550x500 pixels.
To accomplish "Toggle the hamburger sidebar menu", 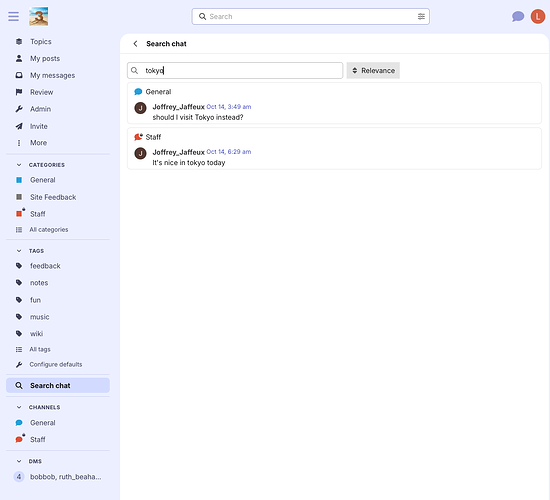I will click(x=13, y=16).
